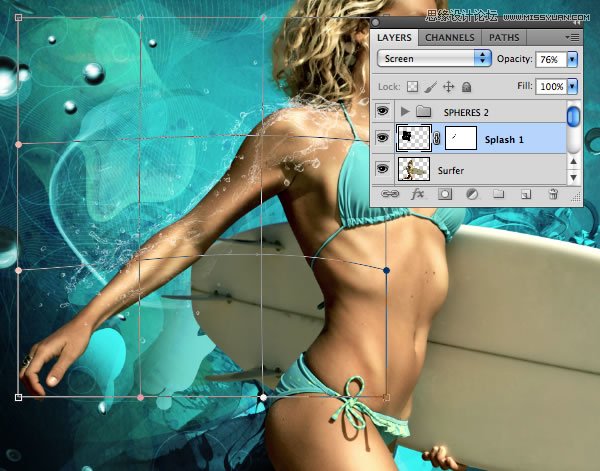
Task: Hide the SPHERES 2 group
Action: (x=382, y=111)
